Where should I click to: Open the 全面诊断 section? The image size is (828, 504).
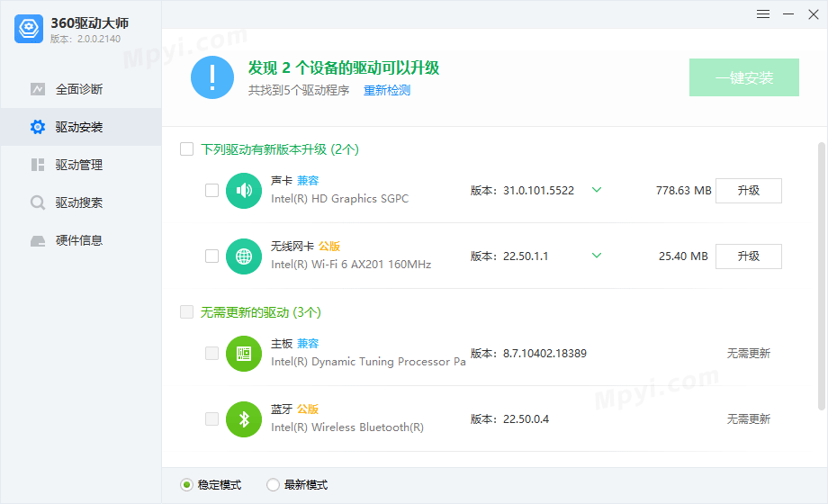(x=81, y=89)
